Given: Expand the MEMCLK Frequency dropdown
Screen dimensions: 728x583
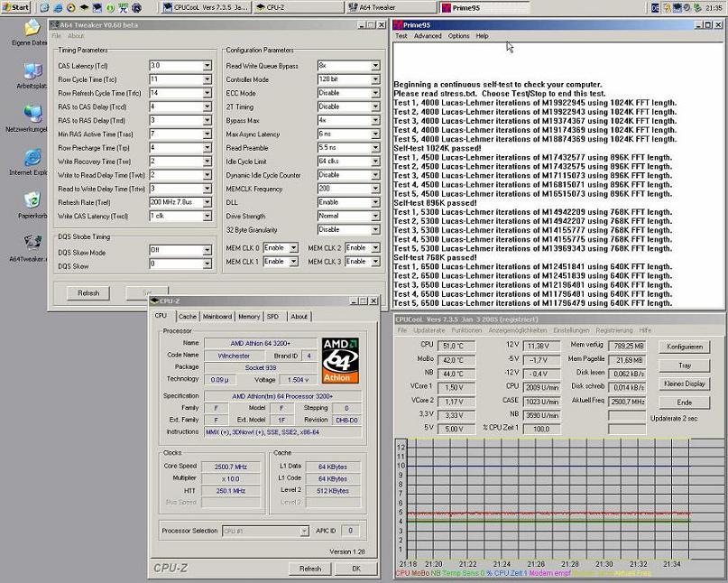Looking at the screenshot, I should (x=375, y=189).
